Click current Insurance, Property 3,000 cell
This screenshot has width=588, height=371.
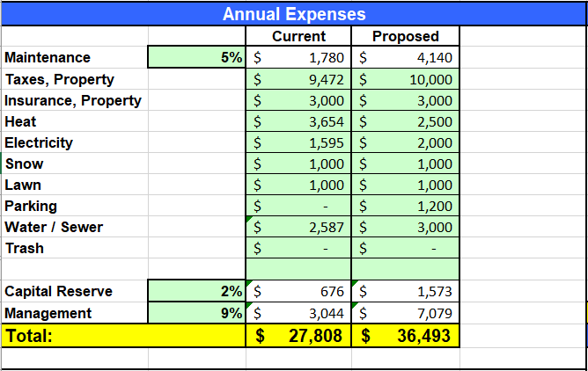click(298, 100)
